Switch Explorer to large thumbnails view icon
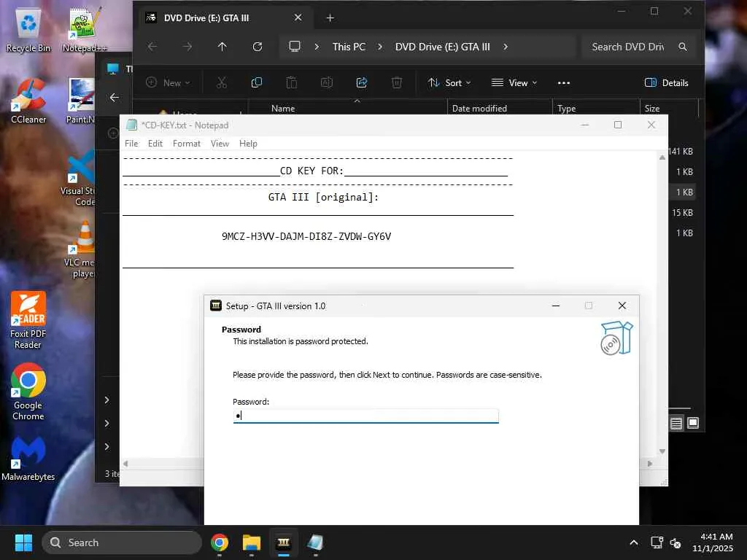 pos(693,423)
